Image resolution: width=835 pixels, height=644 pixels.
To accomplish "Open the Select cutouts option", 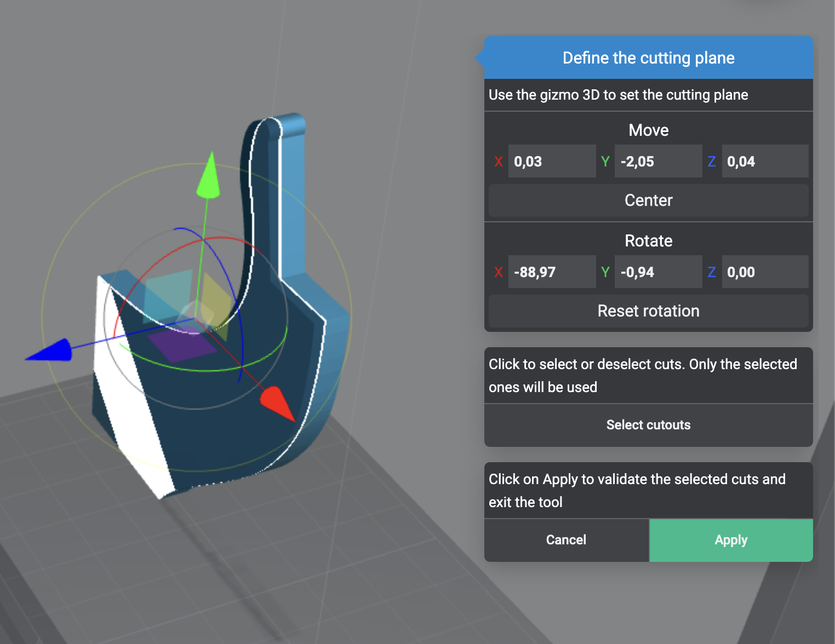I will (648, 425).
